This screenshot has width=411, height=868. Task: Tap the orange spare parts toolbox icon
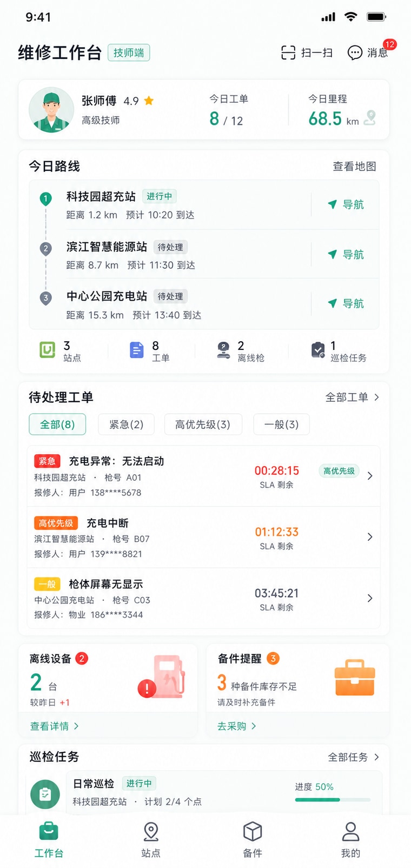coord(355,677)
